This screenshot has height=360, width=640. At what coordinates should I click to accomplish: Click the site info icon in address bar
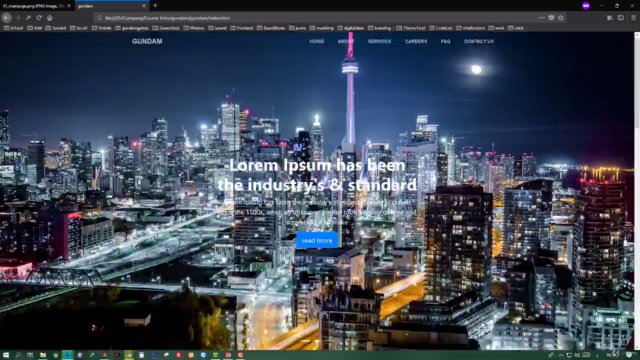[x=99, y=18]
